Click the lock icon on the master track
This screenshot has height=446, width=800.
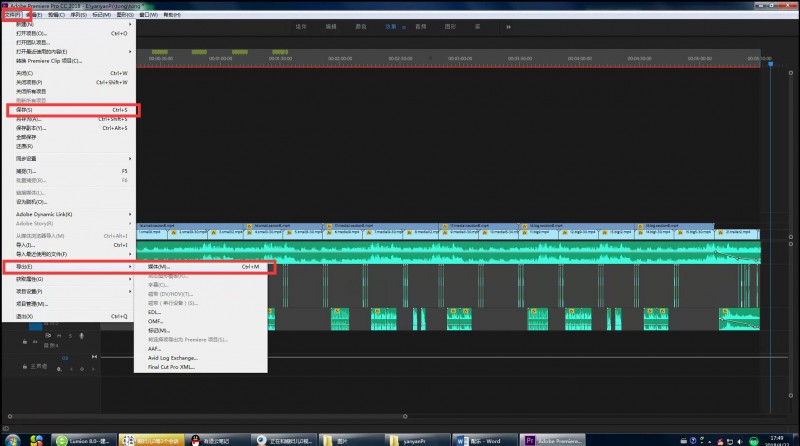click(26, 366)
